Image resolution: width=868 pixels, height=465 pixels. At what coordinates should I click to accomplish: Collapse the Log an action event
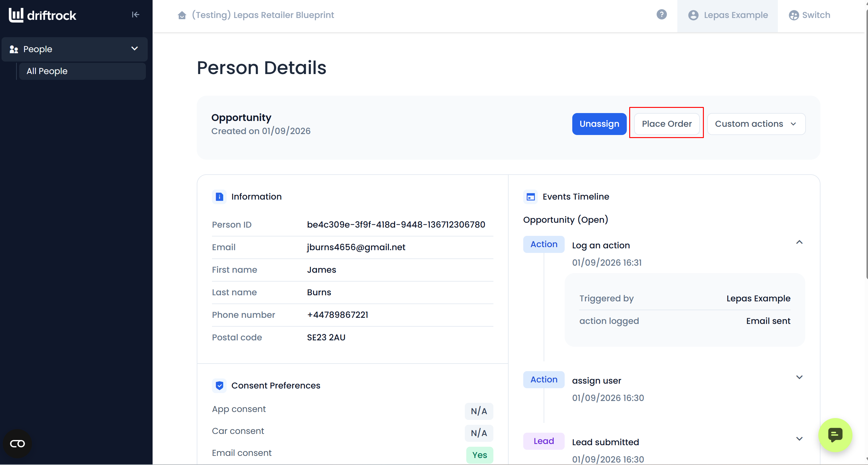point(799,243)
